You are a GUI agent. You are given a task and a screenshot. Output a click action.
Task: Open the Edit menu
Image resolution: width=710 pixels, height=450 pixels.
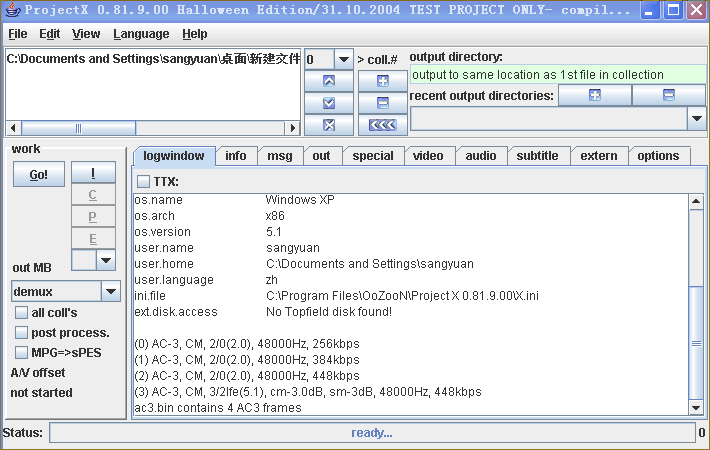[x=49, y=34]
